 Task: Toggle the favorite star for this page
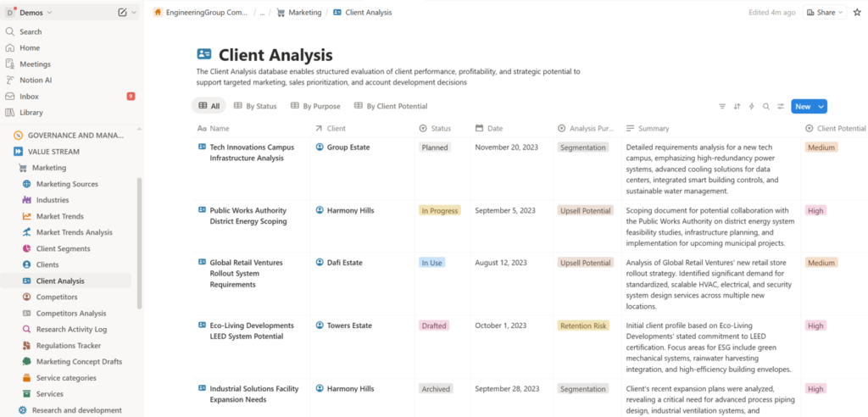pos(857,13)
